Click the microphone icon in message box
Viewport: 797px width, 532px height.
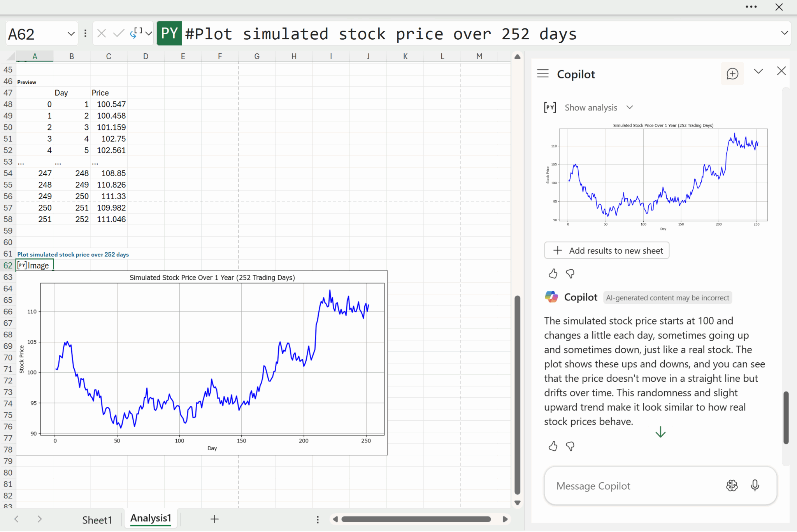click(755, 485)
